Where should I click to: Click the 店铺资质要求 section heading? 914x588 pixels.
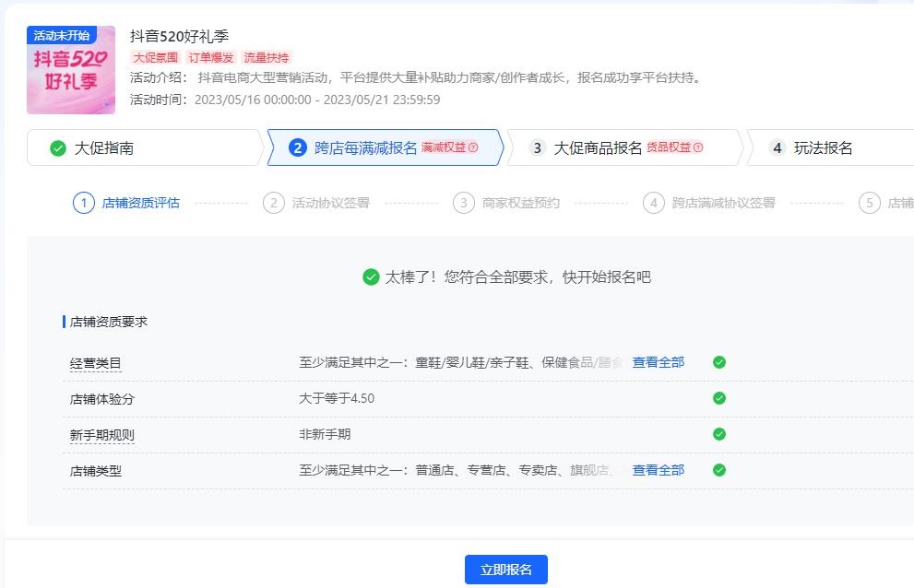tap(109, 322)
